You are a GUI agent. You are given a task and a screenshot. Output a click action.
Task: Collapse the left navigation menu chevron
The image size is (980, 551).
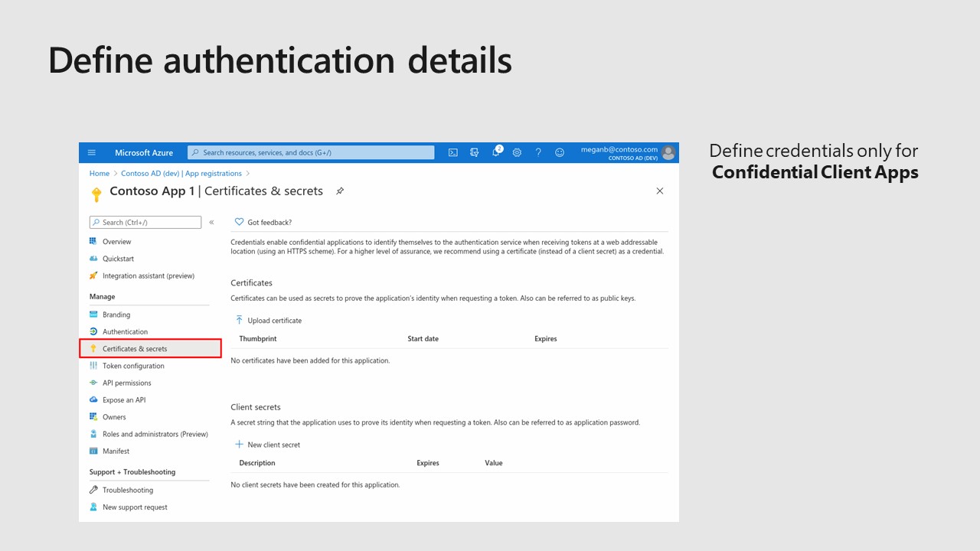[x=211, y=223]
